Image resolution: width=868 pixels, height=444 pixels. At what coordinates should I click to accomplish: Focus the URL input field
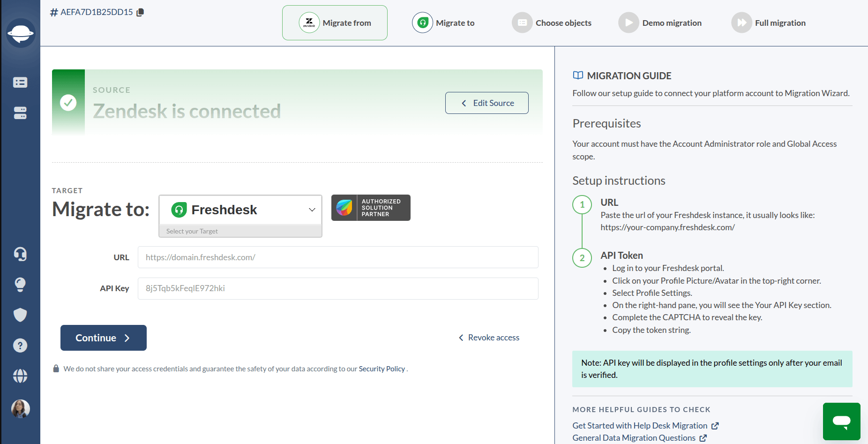[x=338, y=257]
